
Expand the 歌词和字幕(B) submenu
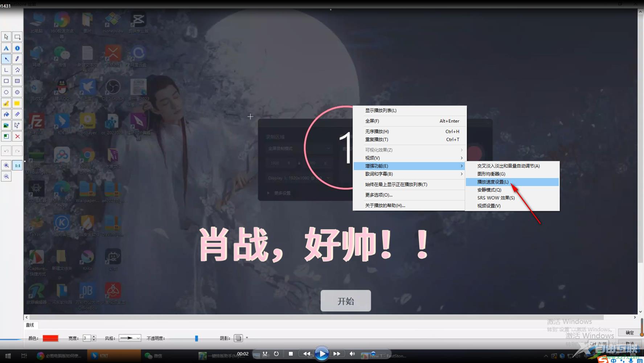coord(410,174)
